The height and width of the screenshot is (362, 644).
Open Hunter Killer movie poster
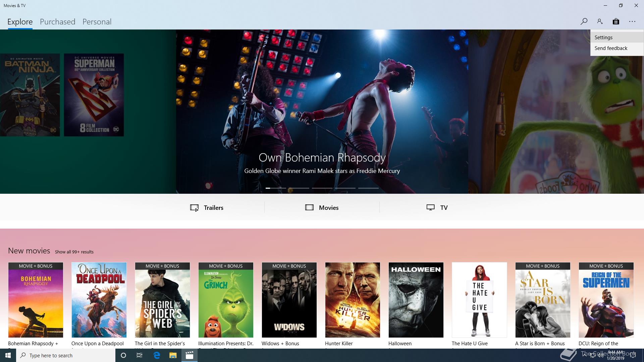point(353,300)
